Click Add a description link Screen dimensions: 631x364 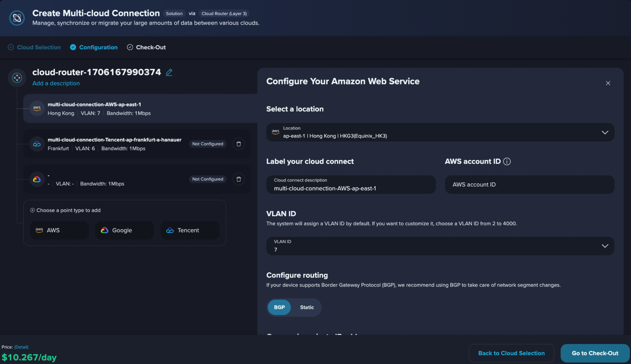click(x=56, y=83)
